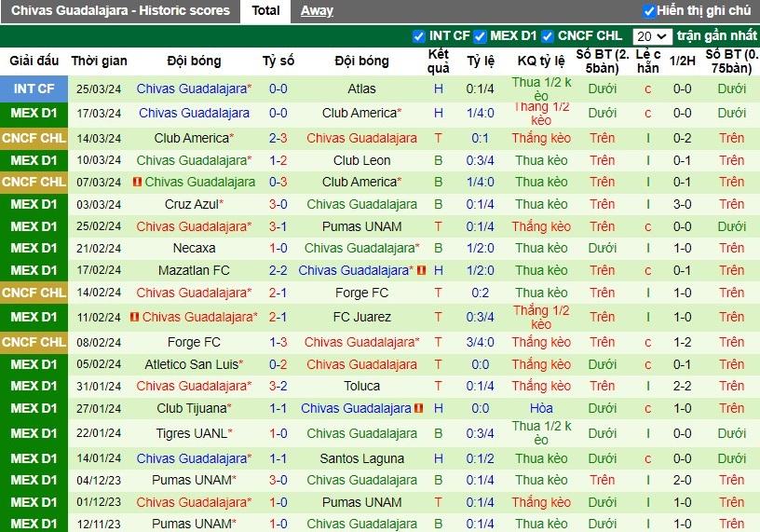Open Club America away team on 17/03/24
Image resolution: width=760 pixels, height=532 pixels.
[x=361, y=113]
